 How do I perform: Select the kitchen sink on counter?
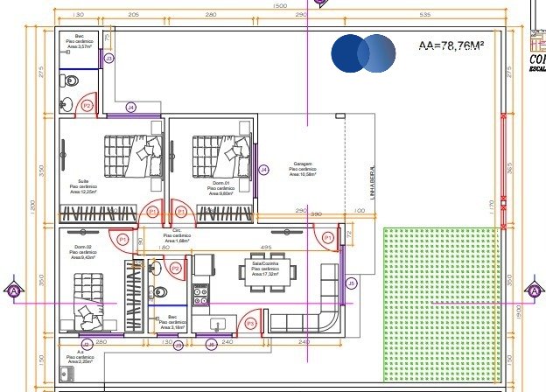pos(218,325)
